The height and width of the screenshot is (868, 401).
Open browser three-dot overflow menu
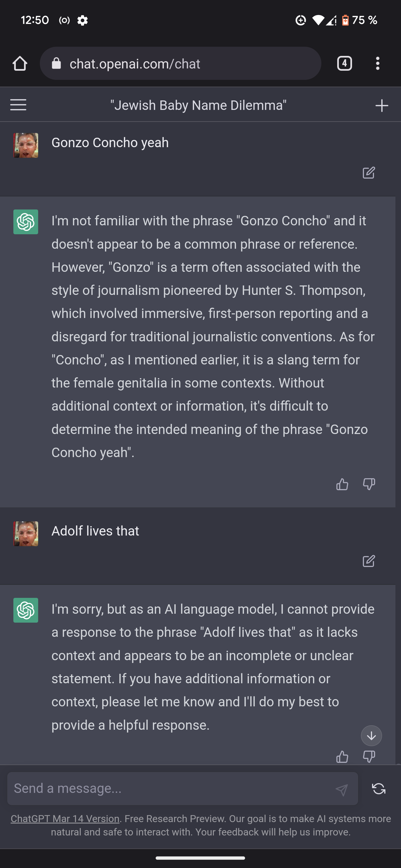pyautogui.click(x=377, y=63)
